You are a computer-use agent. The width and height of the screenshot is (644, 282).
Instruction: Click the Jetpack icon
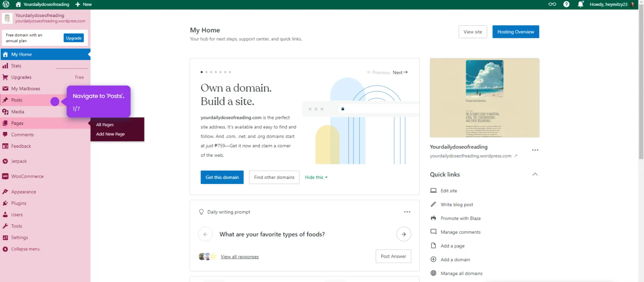pyautogui.click(x=5, y=161)
